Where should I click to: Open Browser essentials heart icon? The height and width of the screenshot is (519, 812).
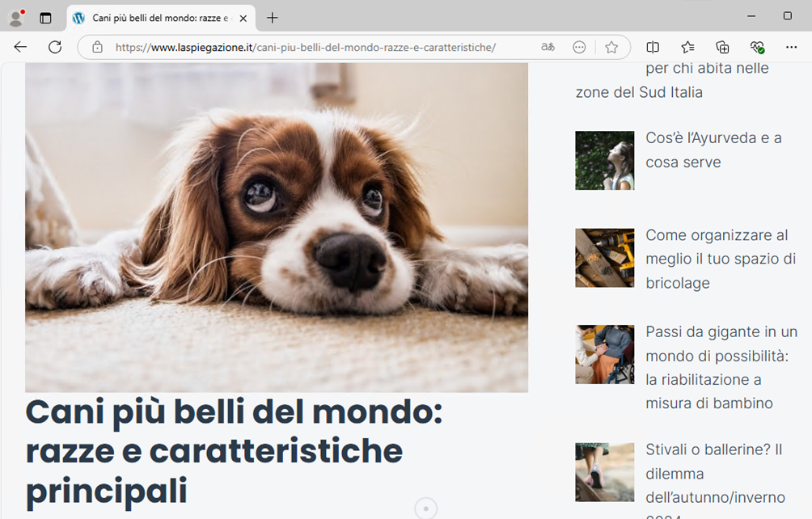757,47
